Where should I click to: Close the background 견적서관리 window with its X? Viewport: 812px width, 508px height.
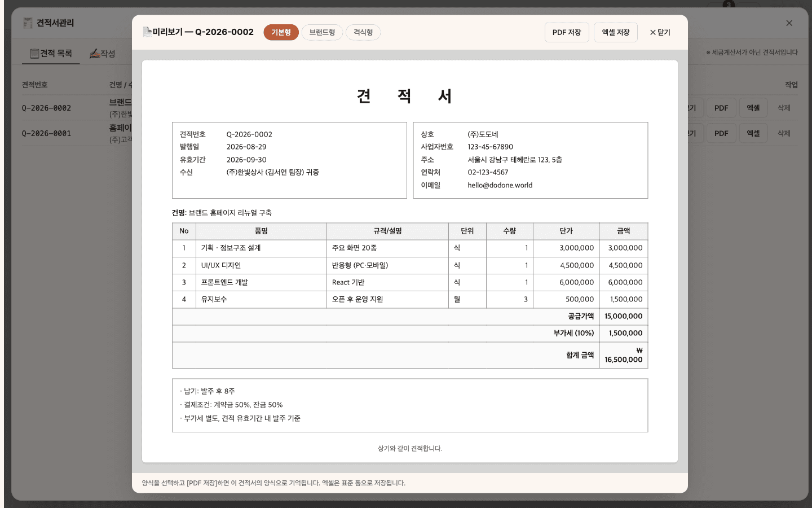tap(789, 23)
